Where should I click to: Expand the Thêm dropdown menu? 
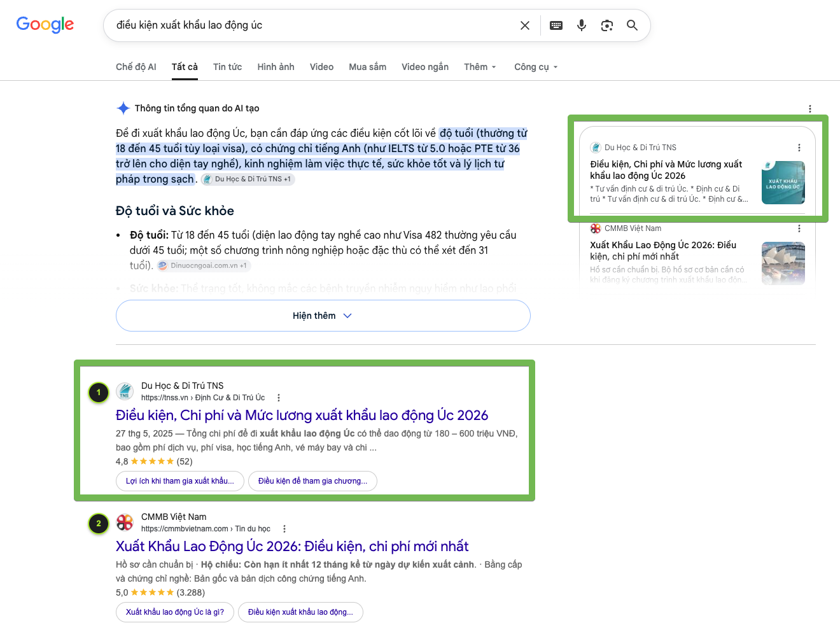click(x=480, y=67)
